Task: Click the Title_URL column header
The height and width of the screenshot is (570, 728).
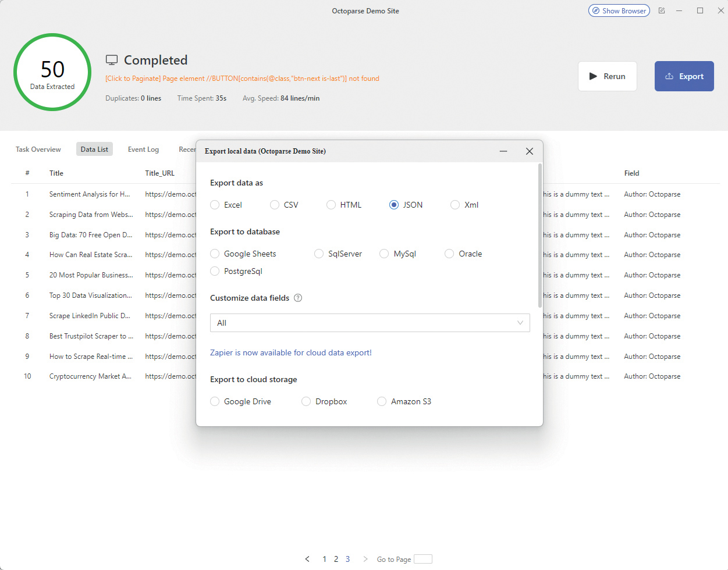Action: point(160,173)
